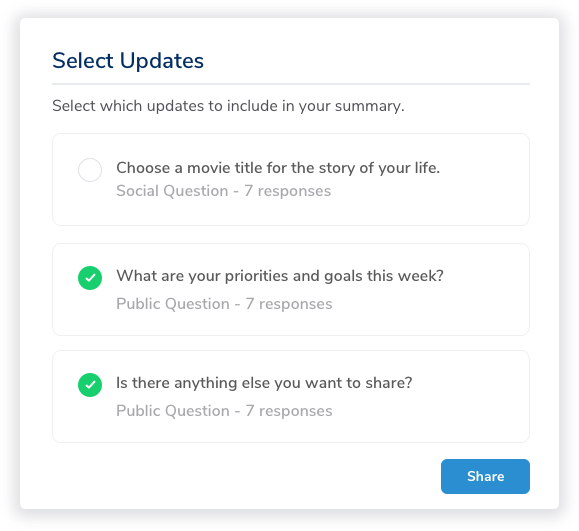The width and height of the screenshot is (579, 531).
Task: Check the circle beside the movie title question
Action: click(90, 170)
